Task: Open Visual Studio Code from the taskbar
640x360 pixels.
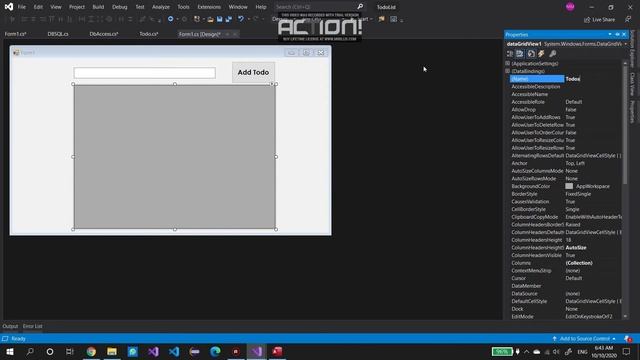Action: pyautogui.click(x=174, y=351)
